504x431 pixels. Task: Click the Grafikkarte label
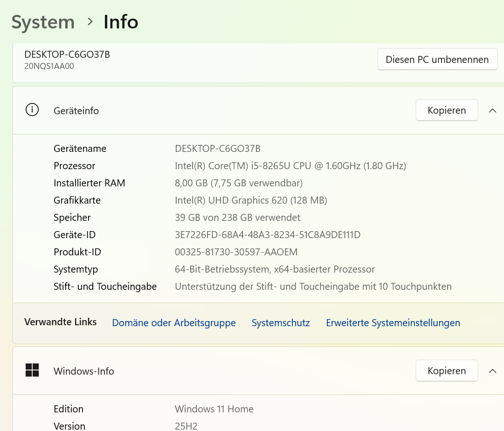pyautogui.click(x=77, y=200)
